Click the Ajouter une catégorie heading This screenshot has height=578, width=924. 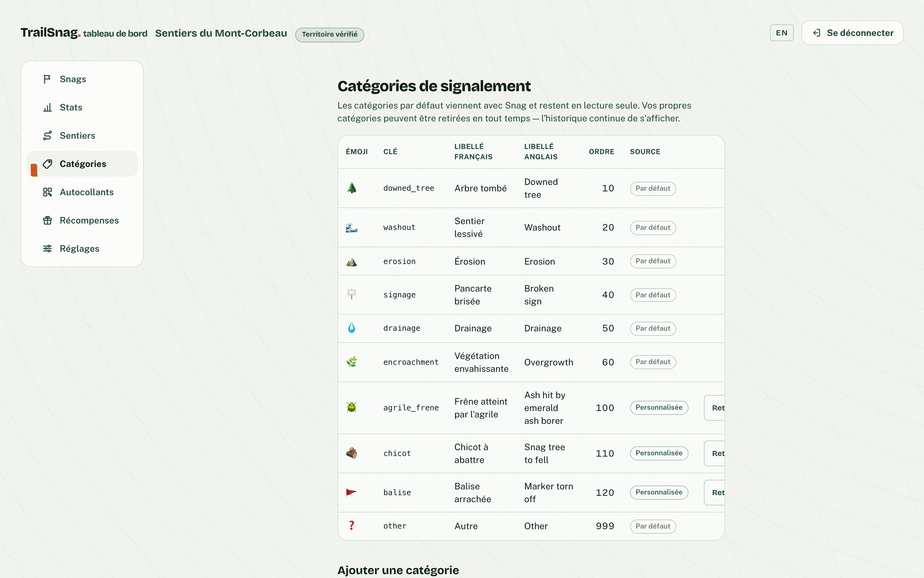tap(398, 570)
